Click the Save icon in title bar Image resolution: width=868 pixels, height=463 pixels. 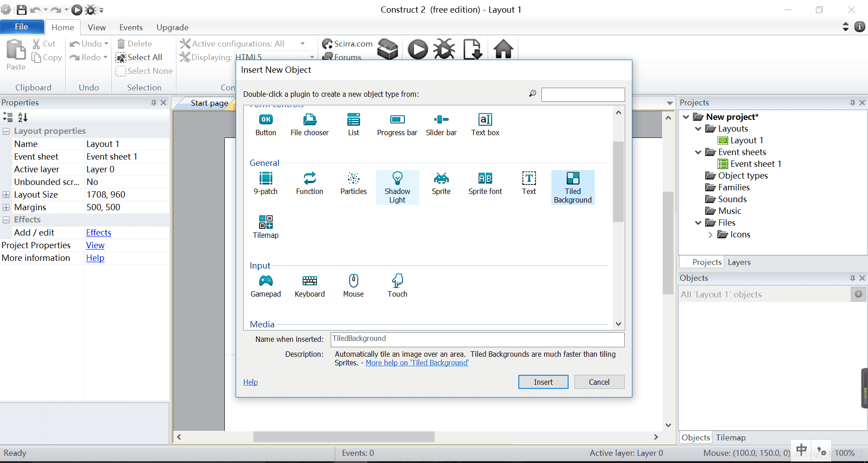pos(21,9)
